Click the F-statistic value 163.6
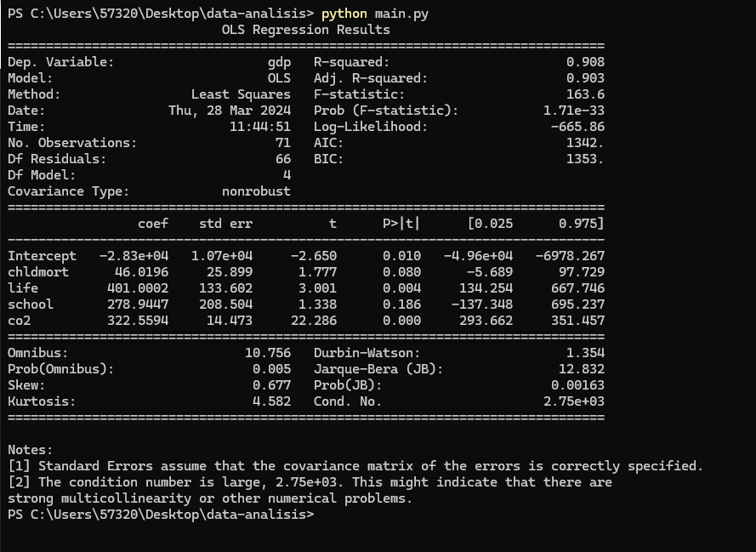Screen dimensions: 756x552 (585, 94)
